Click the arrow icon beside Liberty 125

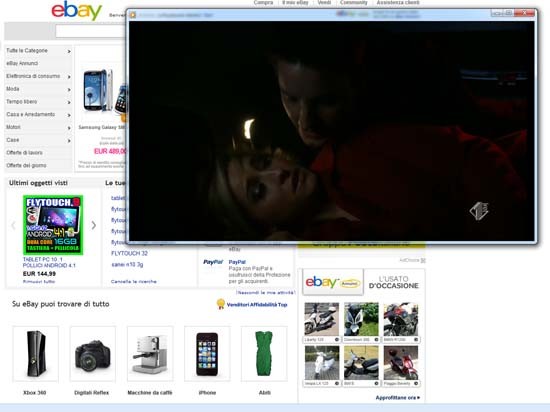coord(337,339)
